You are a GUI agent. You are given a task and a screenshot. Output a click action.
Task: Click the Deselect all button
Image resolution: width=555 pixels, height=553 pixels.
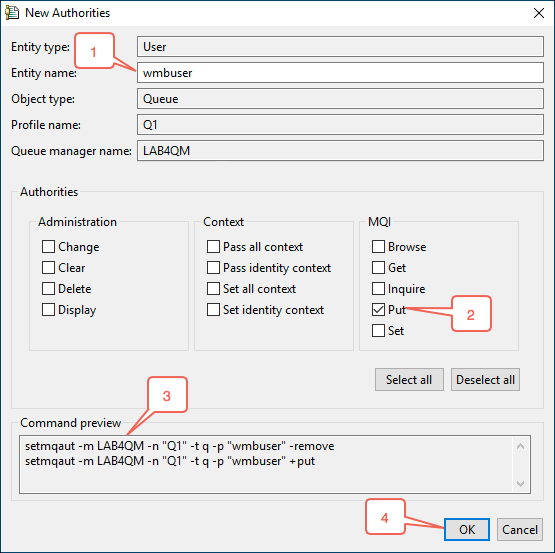485,380
